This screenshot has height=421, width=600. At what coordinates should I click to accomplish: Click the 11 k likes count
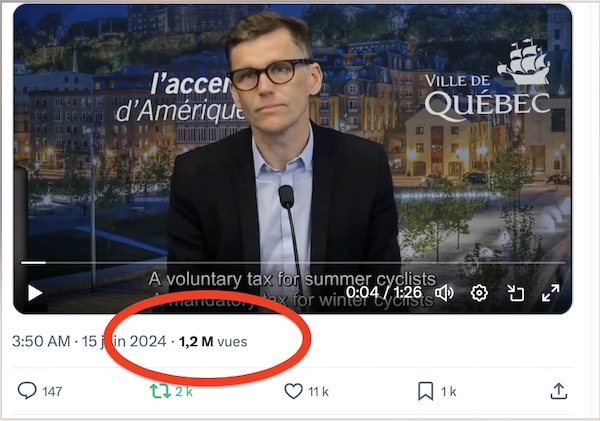tap(318, 392)
